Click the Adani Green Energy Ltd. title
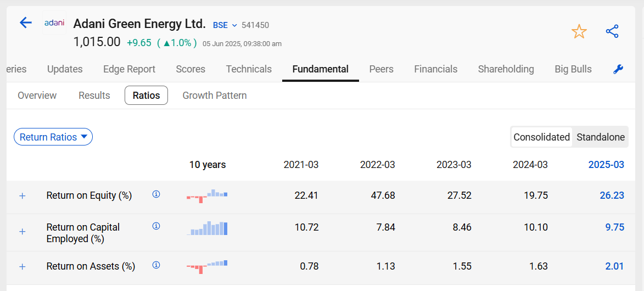The image size is (644, 291). (x=139, y=24)
